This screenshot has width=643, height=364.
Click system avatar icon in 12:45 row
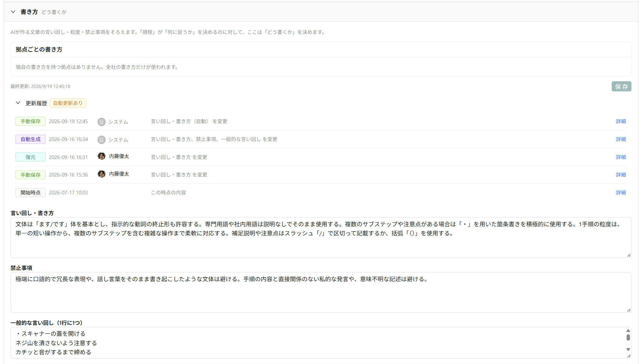pos(101,122)
